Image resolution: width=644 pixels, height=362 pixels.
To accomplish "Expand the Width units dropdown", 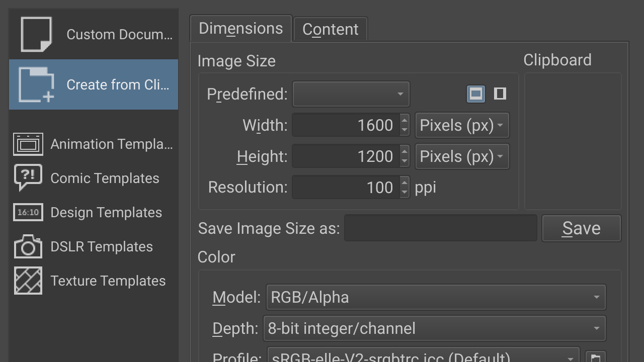I will (x=462, y=125).
